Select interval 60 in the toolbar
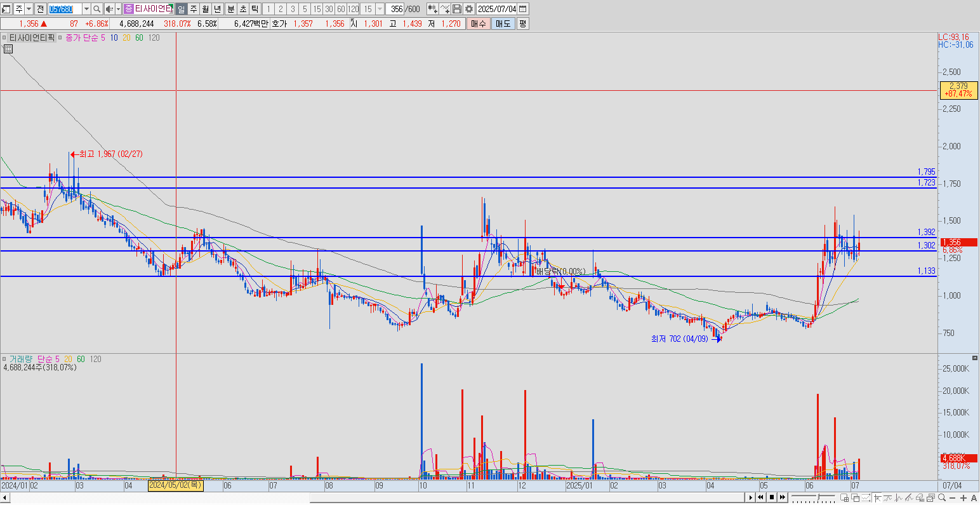 point(341,9)
